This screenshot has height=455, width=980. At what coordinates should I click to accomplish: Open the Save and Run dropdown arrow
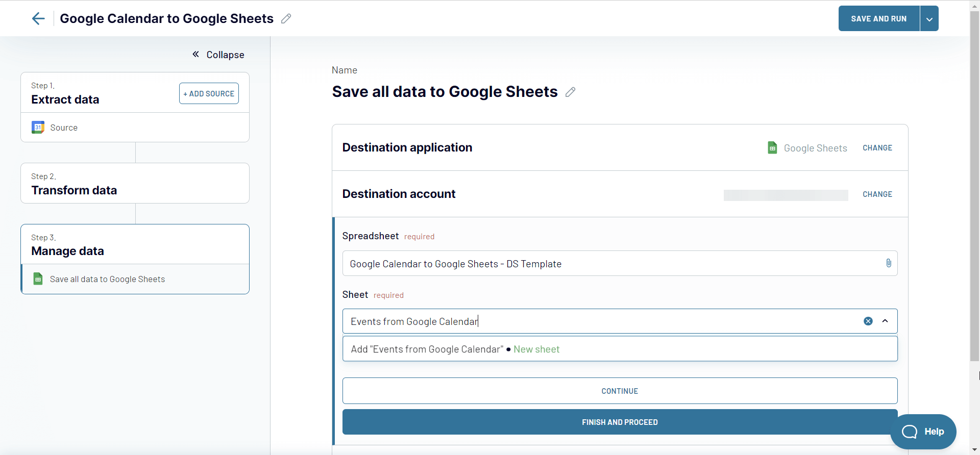(929, 18)
